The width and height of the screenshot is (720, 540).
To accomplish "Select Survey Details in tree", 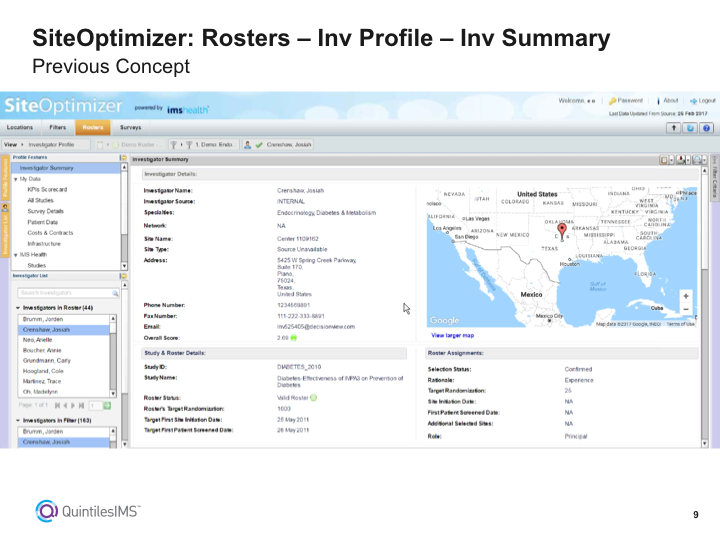I will [x=45, y=211].
